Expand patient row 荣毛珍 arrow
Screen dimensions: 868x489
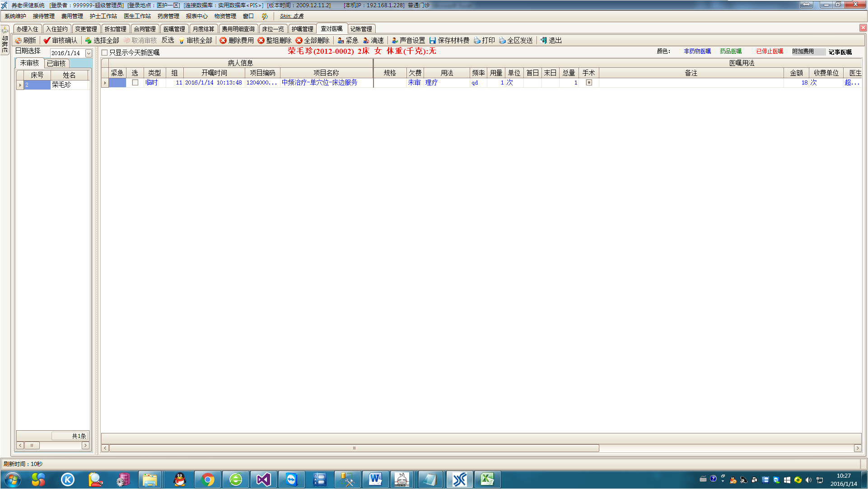point(20,85)
